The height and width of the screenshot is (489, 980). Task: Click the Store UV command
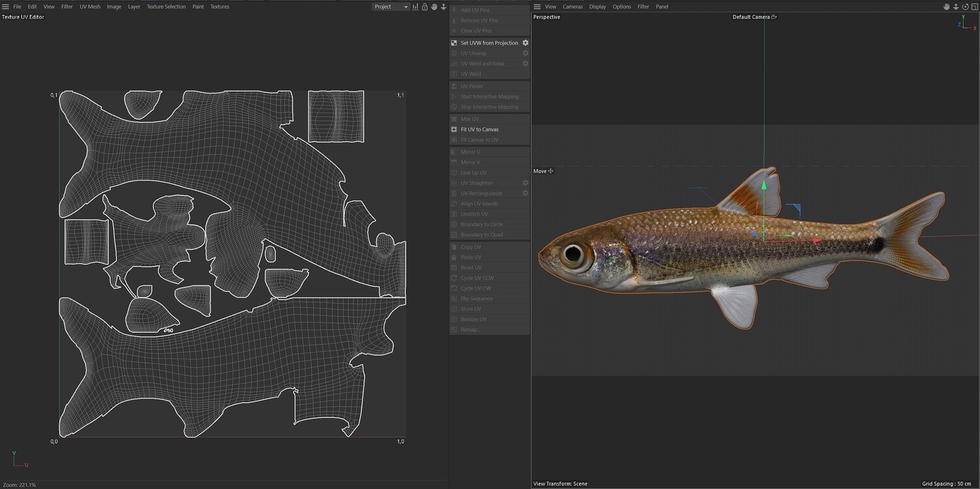pyautogui.click(x=489, y=309)
